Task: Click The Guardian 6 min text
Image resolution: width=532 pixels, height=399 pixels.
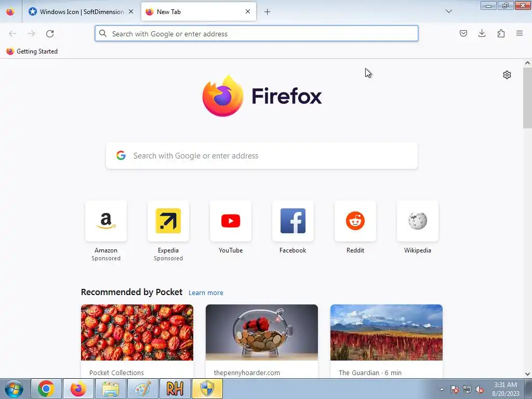Action: [370, 373]
